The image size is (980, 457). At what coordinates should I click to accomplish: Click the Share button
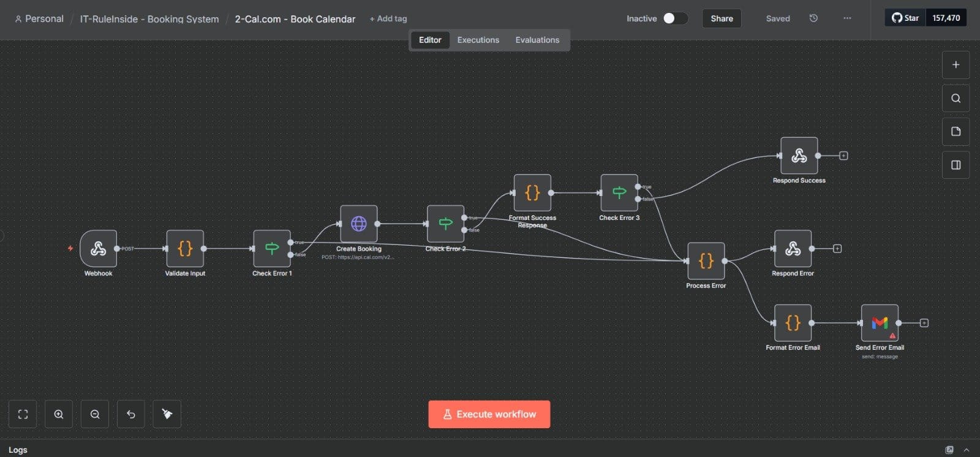[722, 18]
